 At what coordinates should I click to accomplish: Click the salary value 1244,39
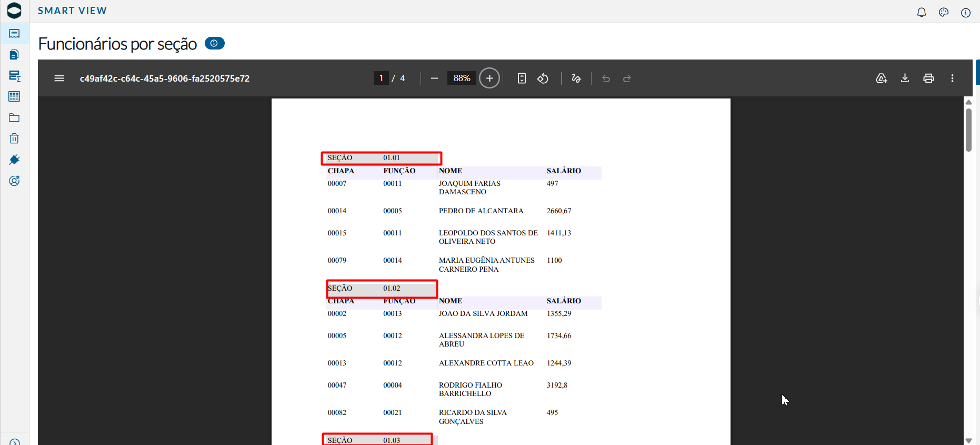point(559,363)
